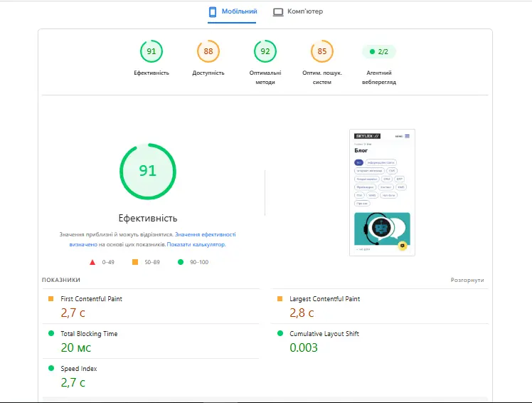Click the hamburger menu icon in thumbnail
The width and height of the screenshot is (532, 403).
tap(407, 136)
